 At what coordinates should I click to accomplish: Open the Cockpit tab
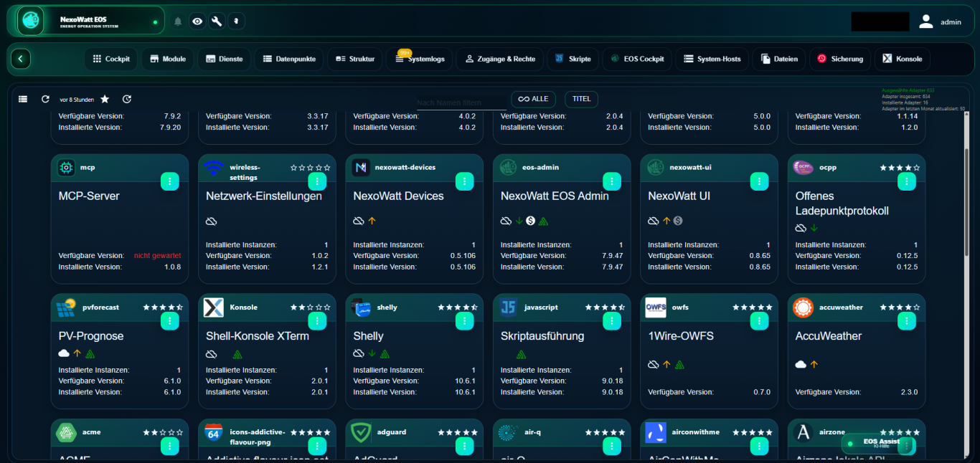coord(111,59)
